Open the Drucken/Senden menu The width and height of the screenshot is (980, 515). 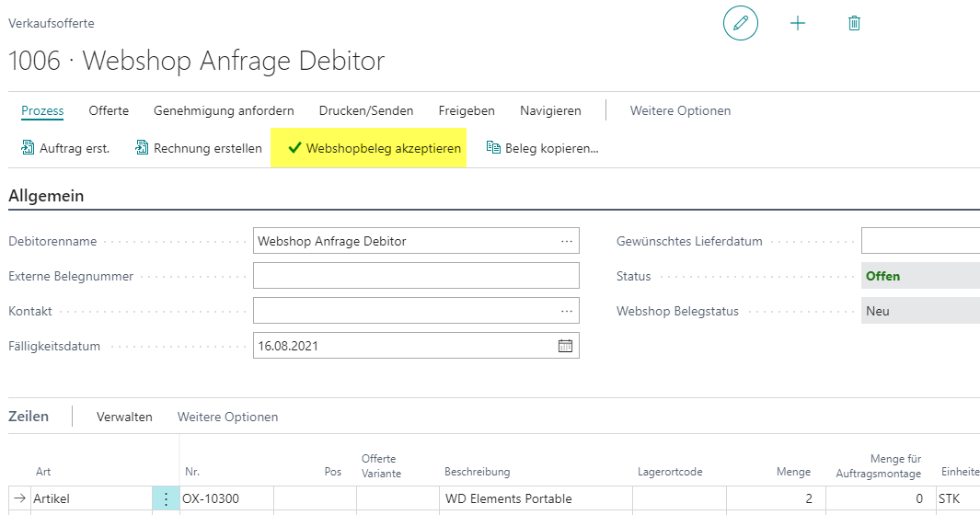click(366, 110)
